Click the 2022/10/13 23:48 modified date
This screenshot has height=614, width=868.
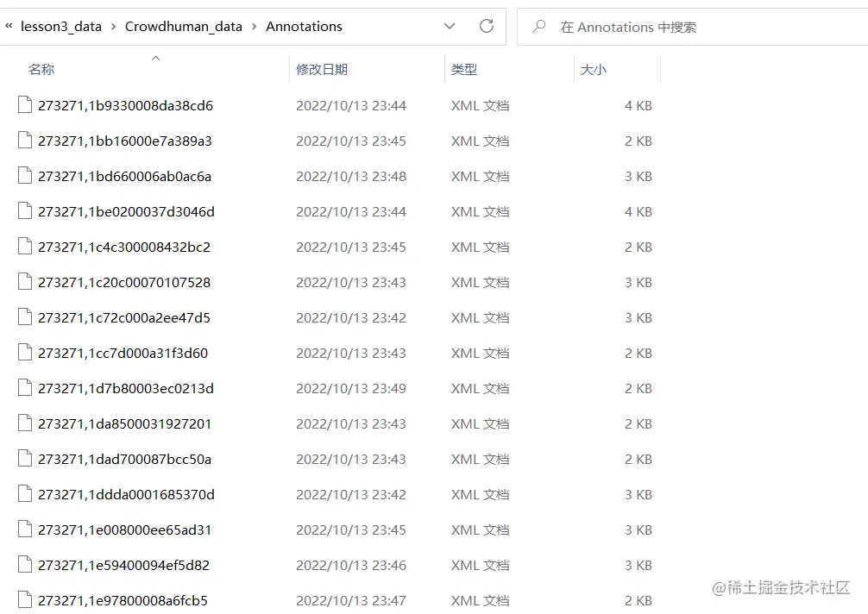click(x=351, y=177)
